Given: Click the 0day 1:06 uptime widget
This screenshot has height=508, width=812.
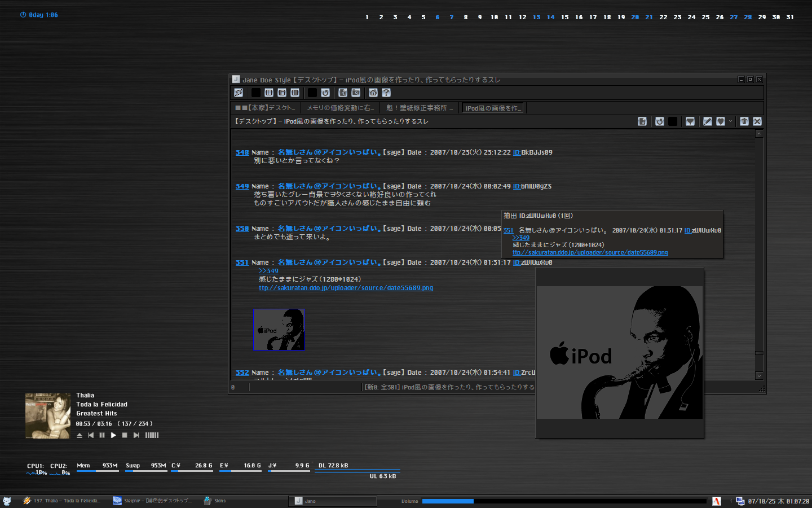Looking at the screenshot, I should click(x=39, y=15).
